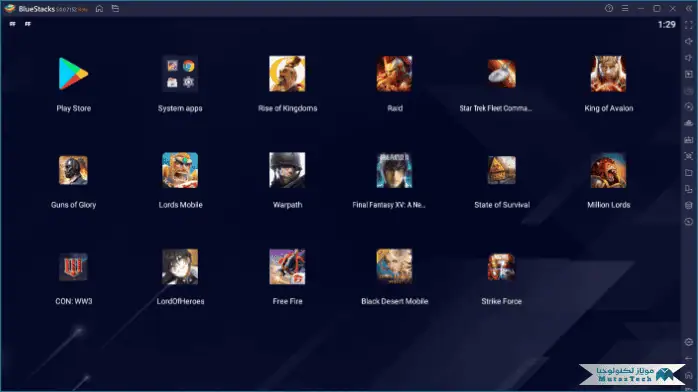698x392 pixels.
Task: Click the Play Store label text
Action: point(73,108)
